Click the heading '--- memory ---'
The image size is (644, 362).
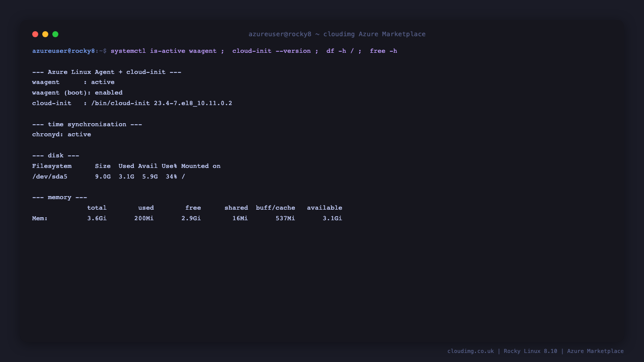59,197
